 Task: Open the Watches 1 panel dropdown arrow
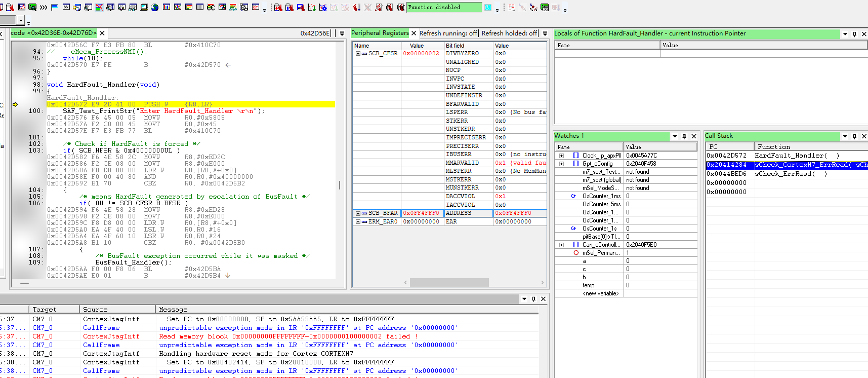[675, 136]
